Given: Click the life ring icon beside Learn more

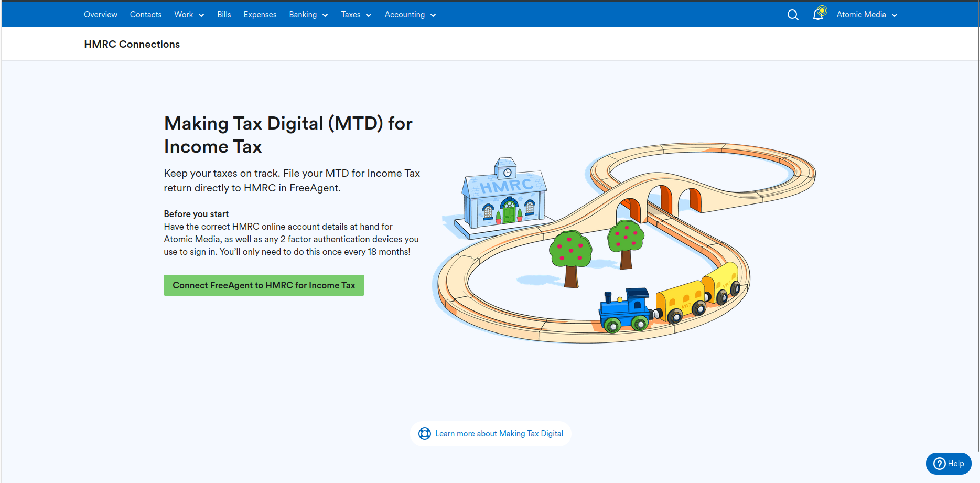Looking at the screenshot, I should pyautogui.click(x=424, y=434).
